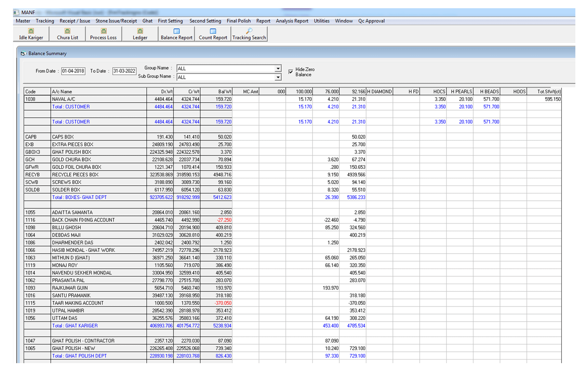Click the Cr Wt column header

187,92
